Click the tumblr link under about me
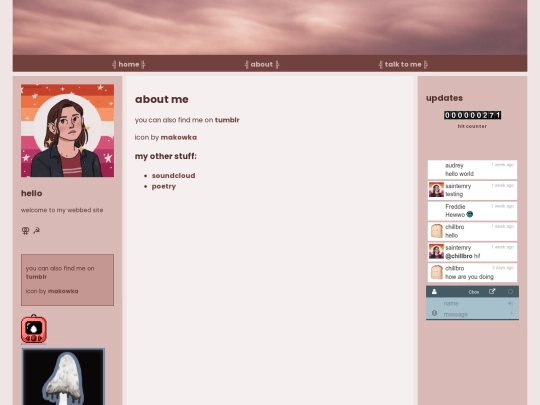This screenshot has height=405, width=540. (x=227, y=120)
